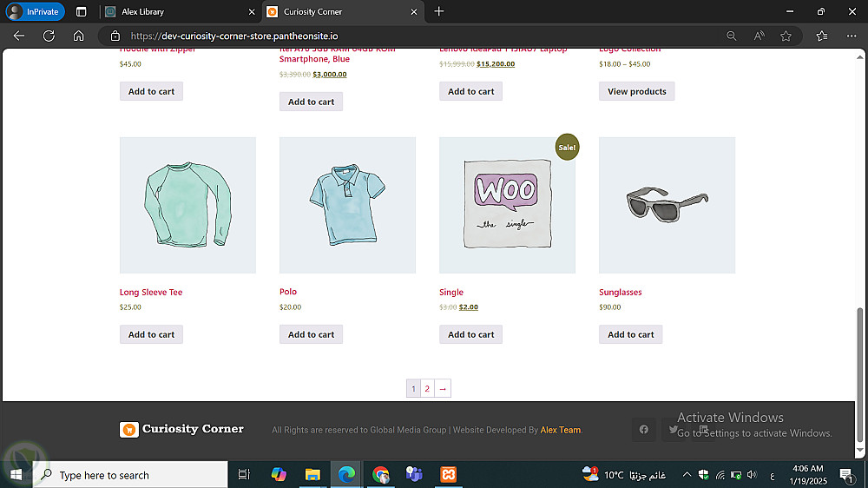The width and height of the screenshot is (868, 488).
Task: Open Read aloud from address bar
Action: coord(759,36)
